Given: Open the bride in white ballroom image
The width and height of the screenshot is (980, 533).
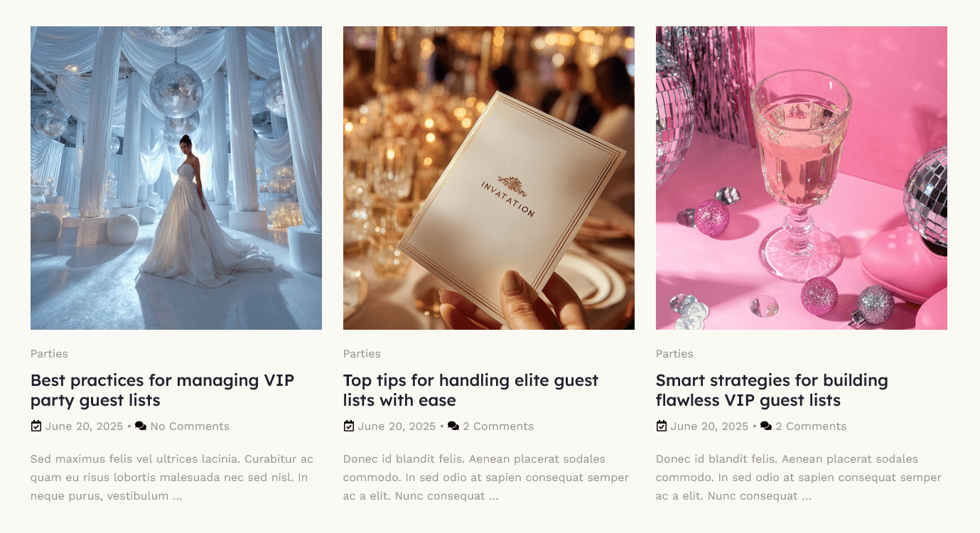Looking at the screenshot, I should click(176, 178).
